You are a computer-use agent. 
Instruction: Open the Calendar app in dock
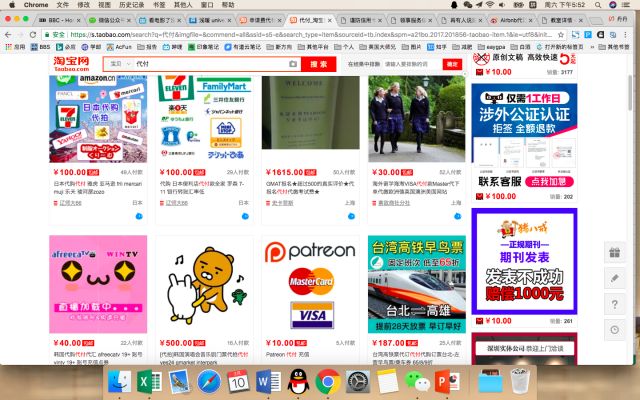[238, 382]
